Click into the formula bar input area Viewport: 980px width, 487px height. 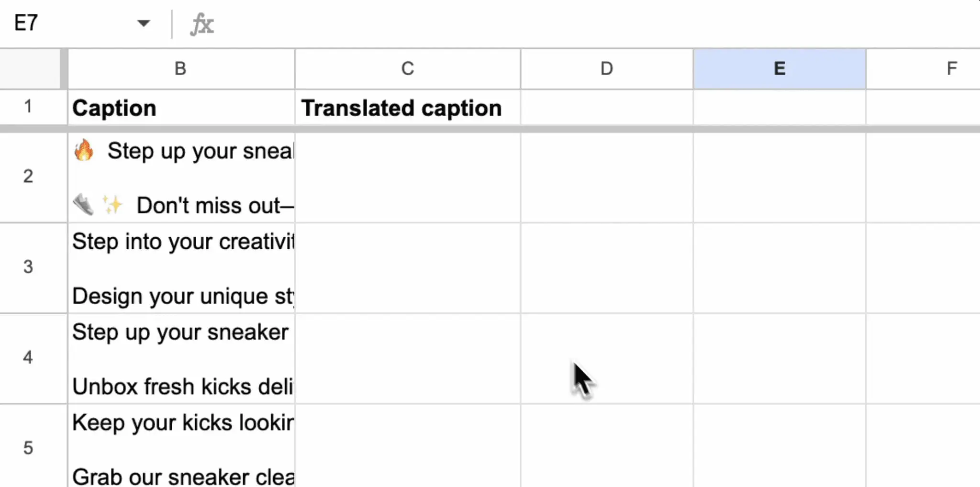574,24
